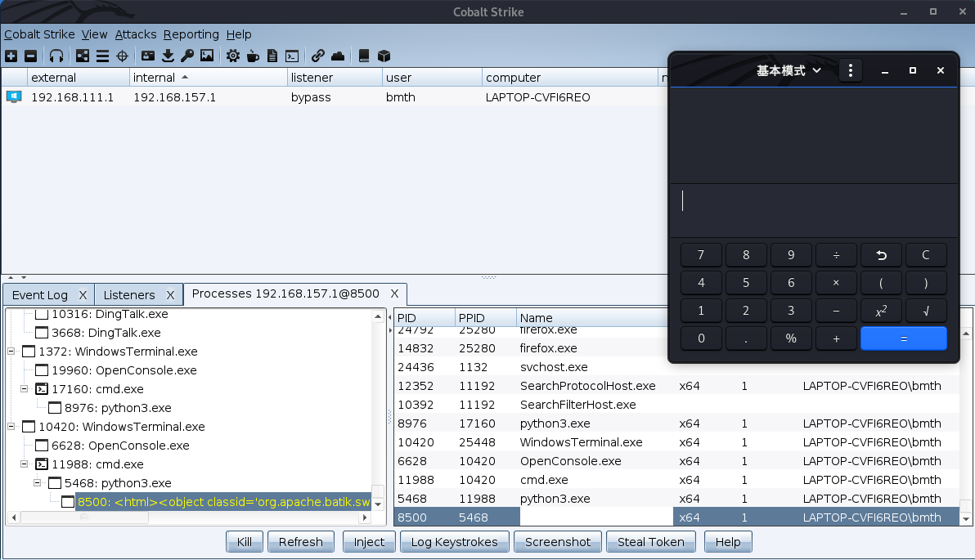Select the beacon session computer icon
The image size is (975, 560).
click(14, 97)
